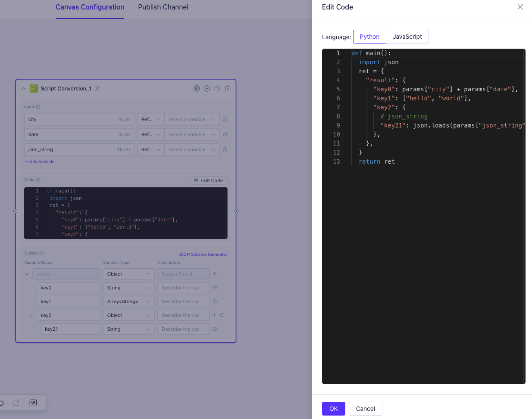
Task: Close the Edit Code panel
Action: [520, 7]
